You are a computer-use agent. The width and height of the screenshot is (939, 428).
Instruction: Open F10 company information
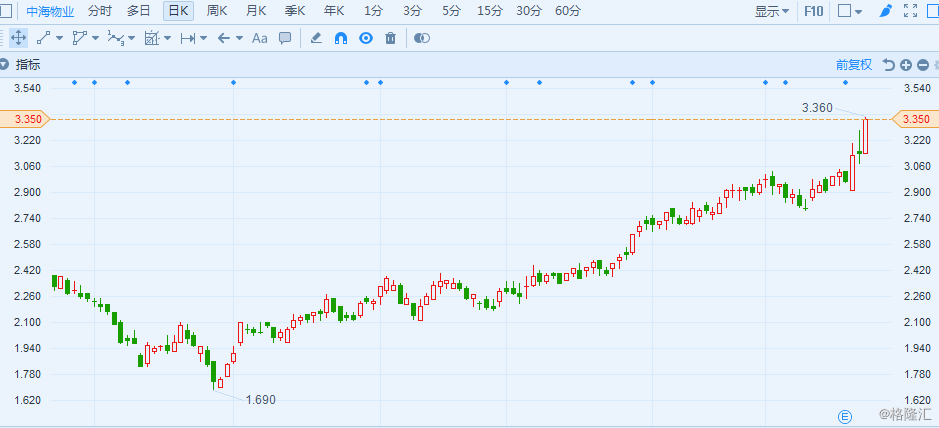(x=814, y=11)
